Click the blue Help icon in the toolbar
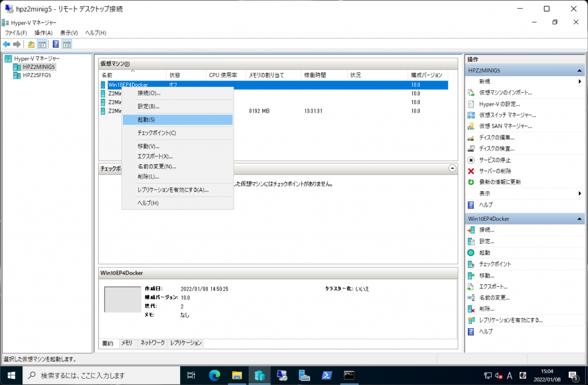Screen dimensions: 588x385 click(56, 44)
